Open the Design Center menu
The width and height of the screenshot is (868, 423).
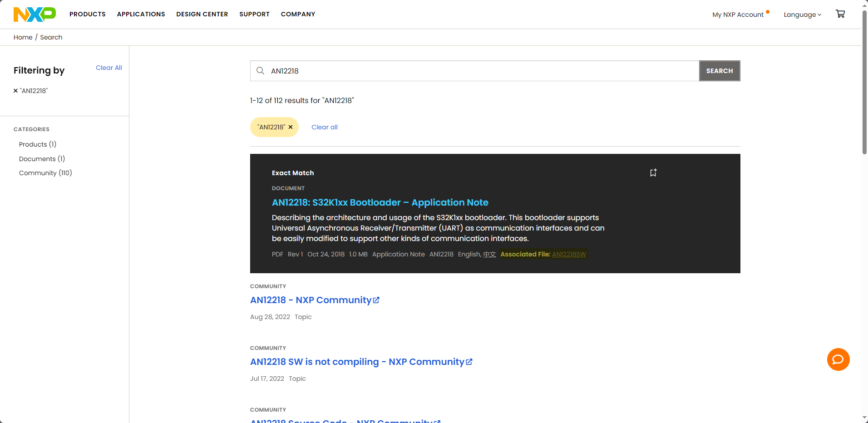coord(202,14)
